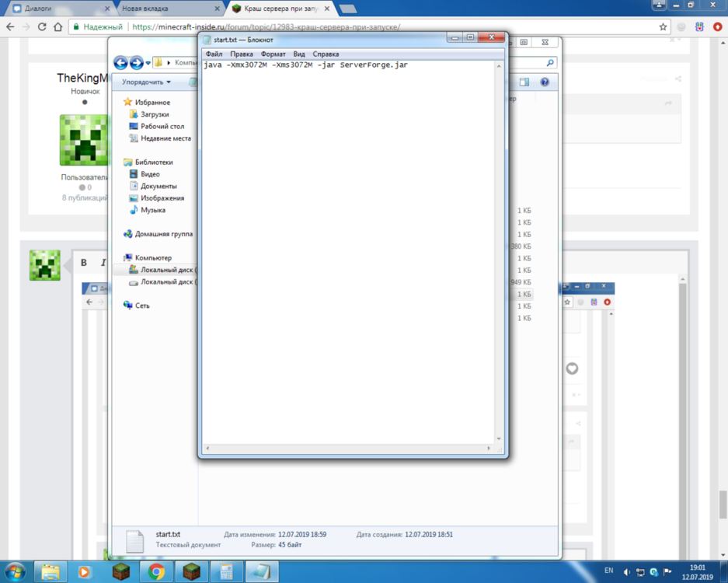Viewport: 728px width, 583px height.
Task: Select the second Локальный диск entry
Action: (162, 282)
